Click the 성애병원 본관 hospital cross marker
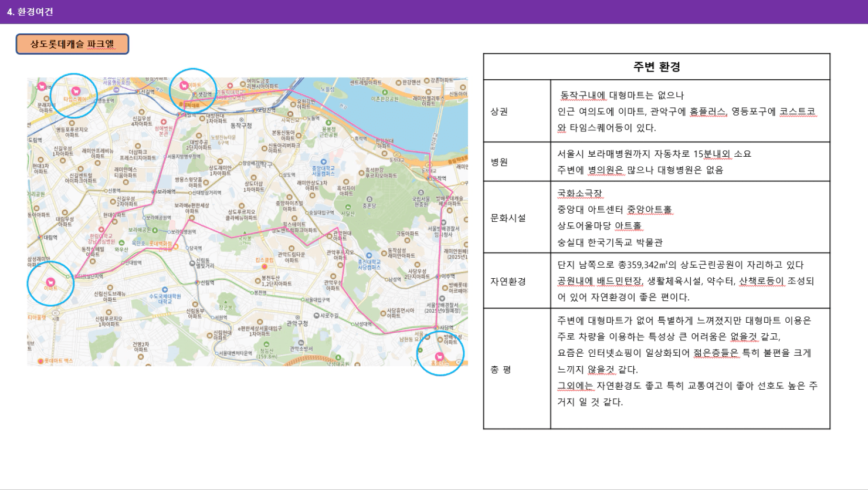The image size is (868, 490). 164,123
